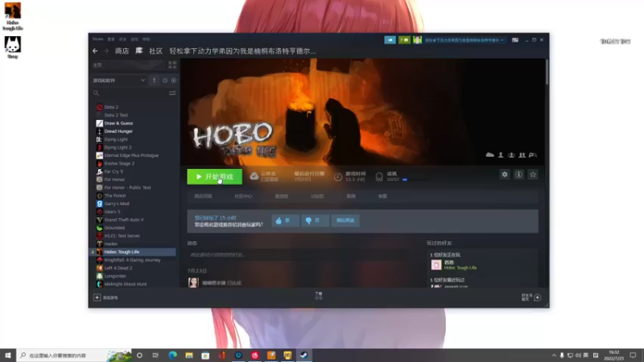Click the 稍后再说 maybe later button
Viewport: 644px width, 362px height.
point(345,220)
